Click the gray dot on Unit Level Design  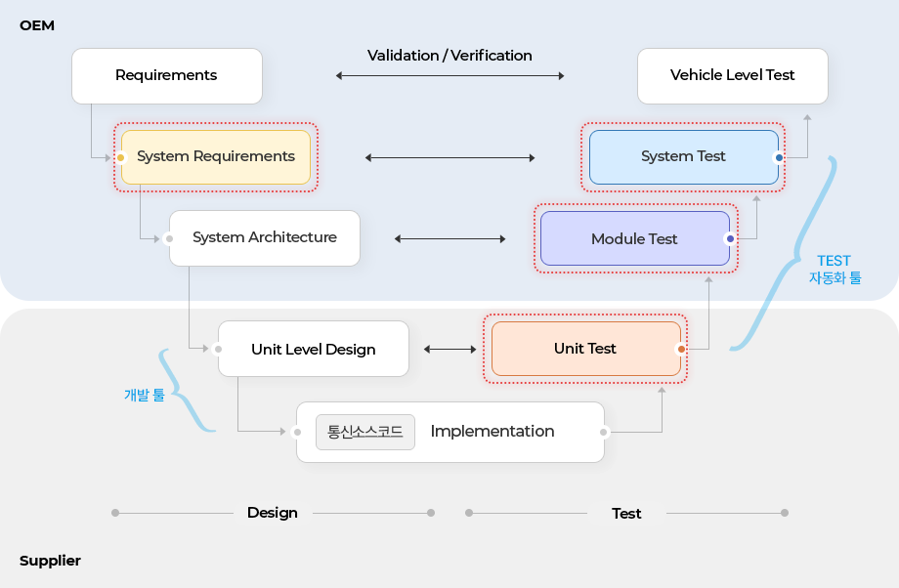[x=219, y=349]
